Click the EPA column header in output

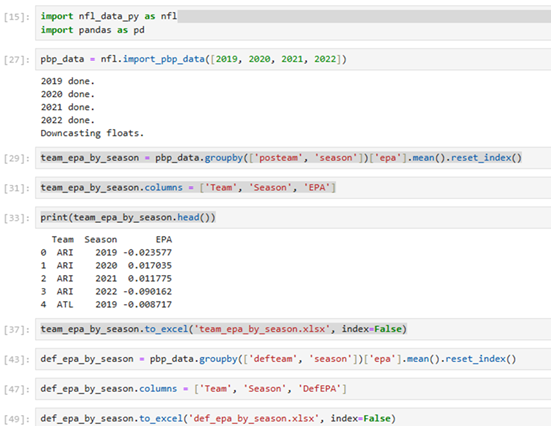(x=164, y=239)
